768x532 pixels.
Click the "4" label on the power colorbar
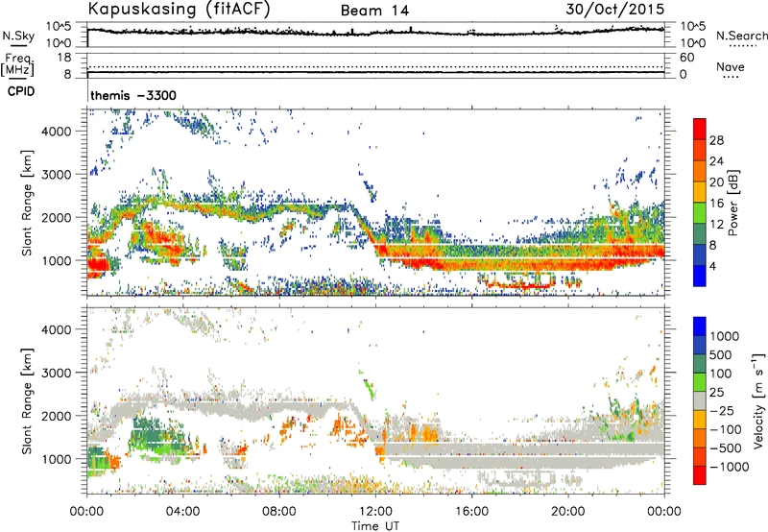click(x=712, y=267)
